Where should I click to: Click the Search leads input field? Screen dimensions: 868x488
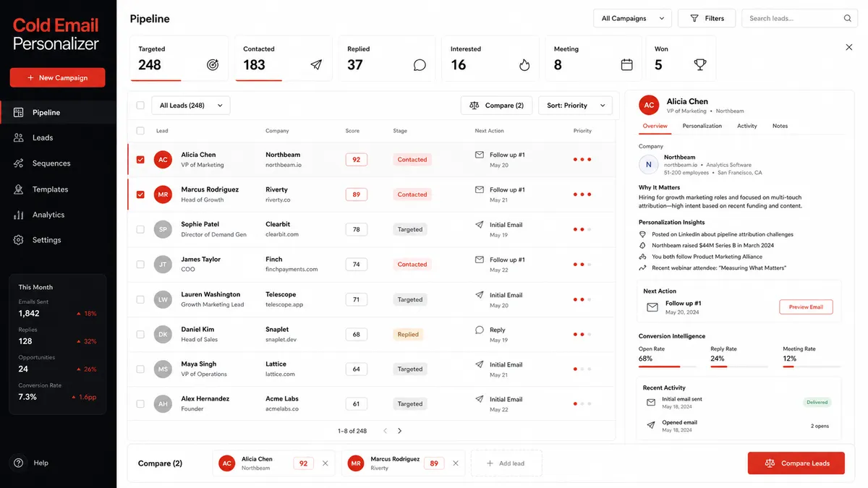point(799,18)
